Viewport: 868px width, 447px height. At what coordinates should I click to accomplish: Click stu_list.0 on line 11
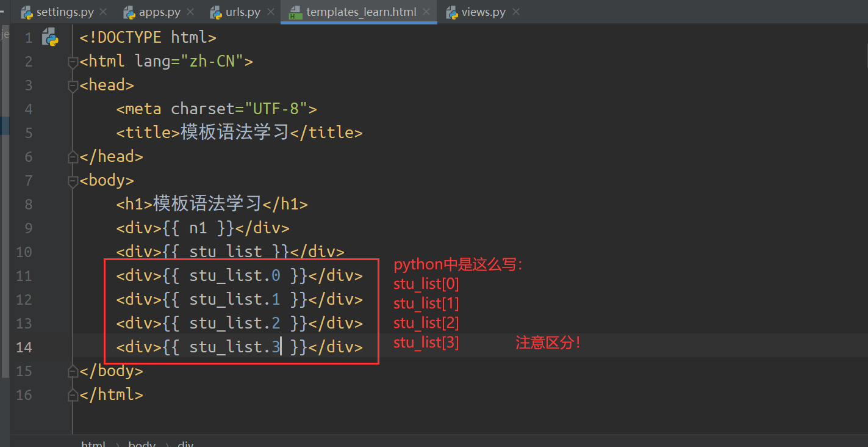[x=235, y=275]
